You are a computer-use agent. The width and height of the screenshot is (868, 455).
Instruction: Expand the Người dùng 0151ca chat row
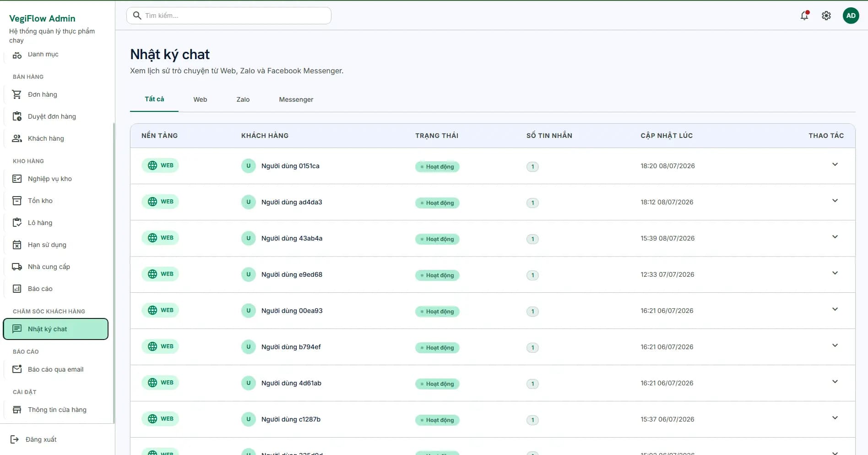835,164
